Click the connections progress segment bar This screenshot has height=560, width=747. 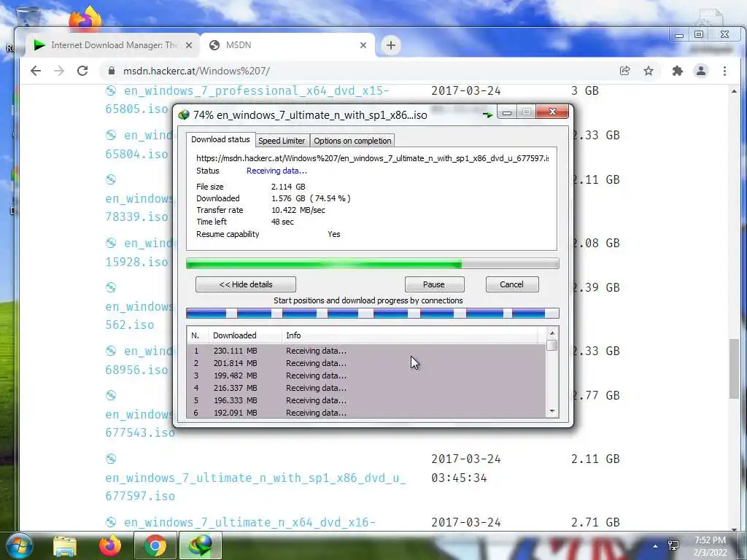point(373,313)
